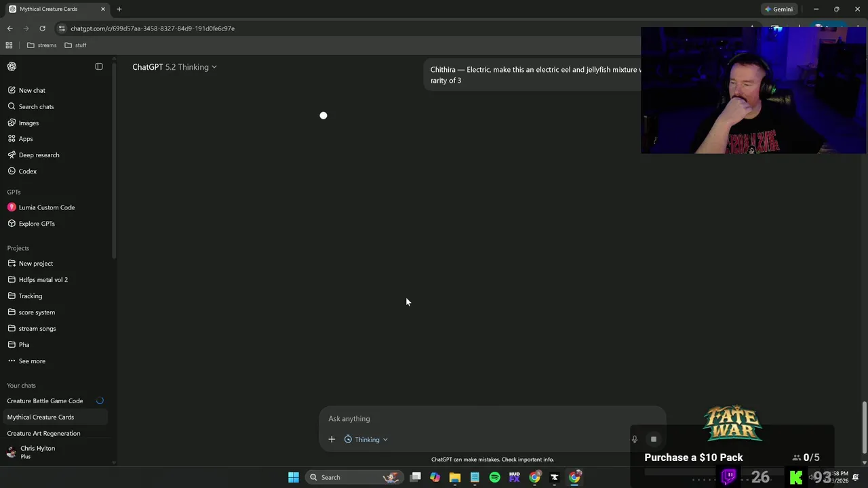The height and width of the screenshot is (488, 868).
Task: Collapse the GPTs section header
Action: [x=14, y=192]
